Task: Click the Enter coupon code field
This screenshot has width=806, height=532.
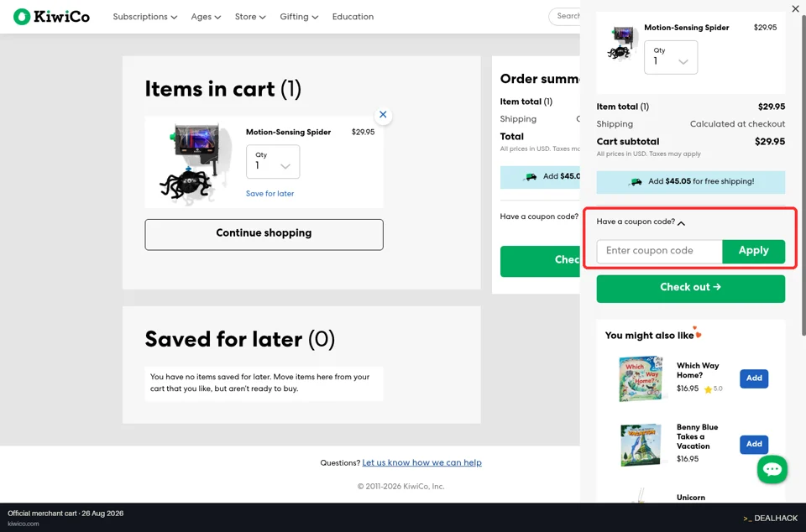Action: 659,251
